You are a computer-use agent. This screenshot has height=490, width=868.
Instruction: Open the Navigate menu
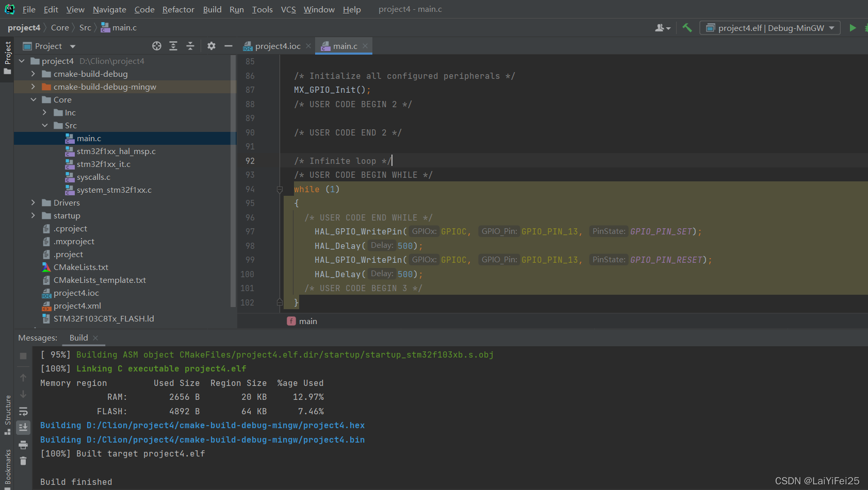click(x=109, y=9)
